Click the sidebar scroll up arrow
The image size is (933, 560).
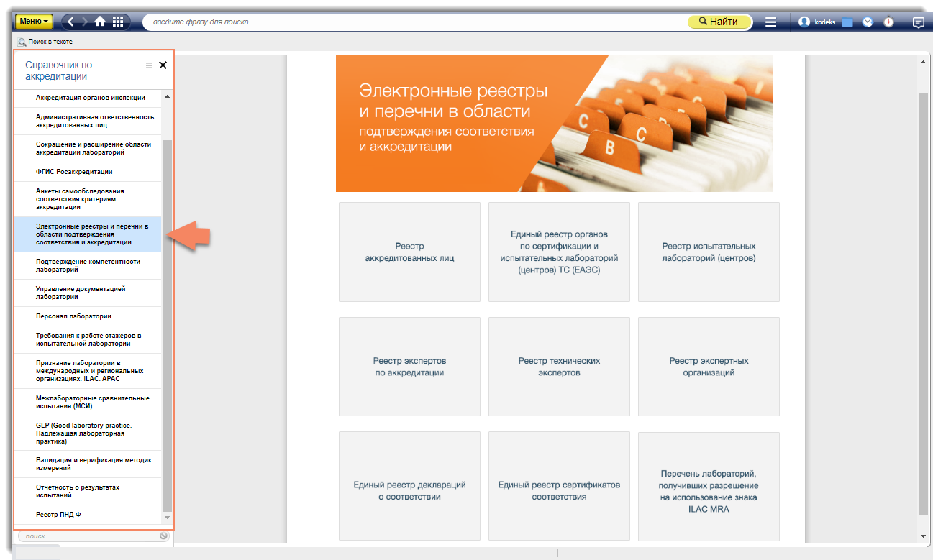tap(168, 96)
